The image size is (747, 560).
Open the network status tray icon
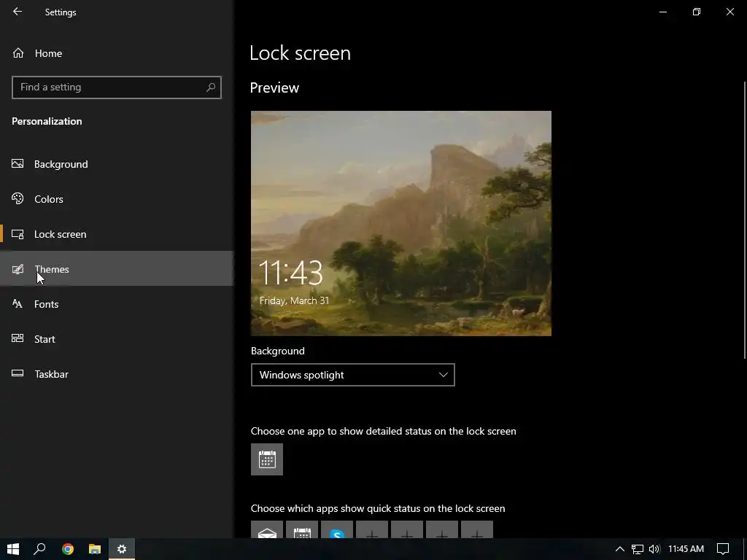pos(638,549)
